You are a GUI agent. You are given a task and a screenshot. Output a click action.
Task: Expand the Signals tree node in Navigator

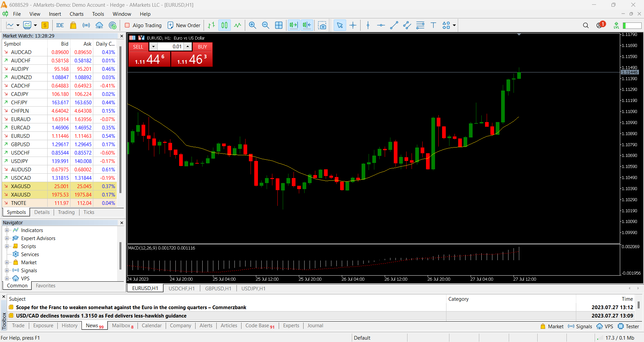7,270
